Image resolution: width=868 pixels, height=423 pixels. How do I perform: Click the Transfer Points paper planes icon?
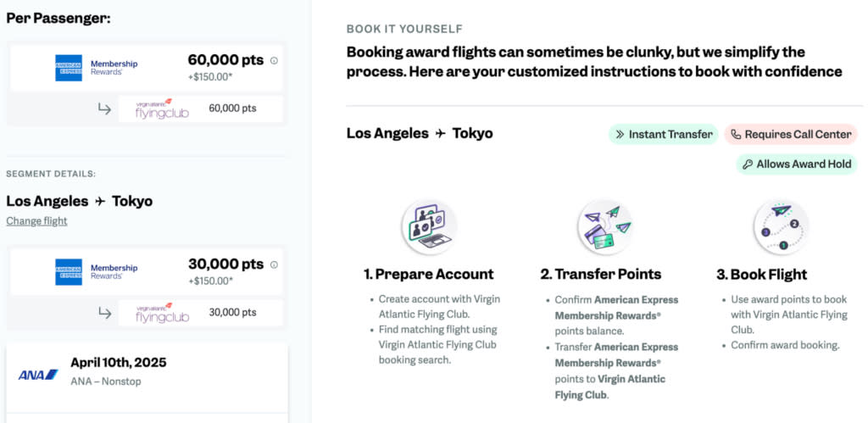[x=605, y=227]
